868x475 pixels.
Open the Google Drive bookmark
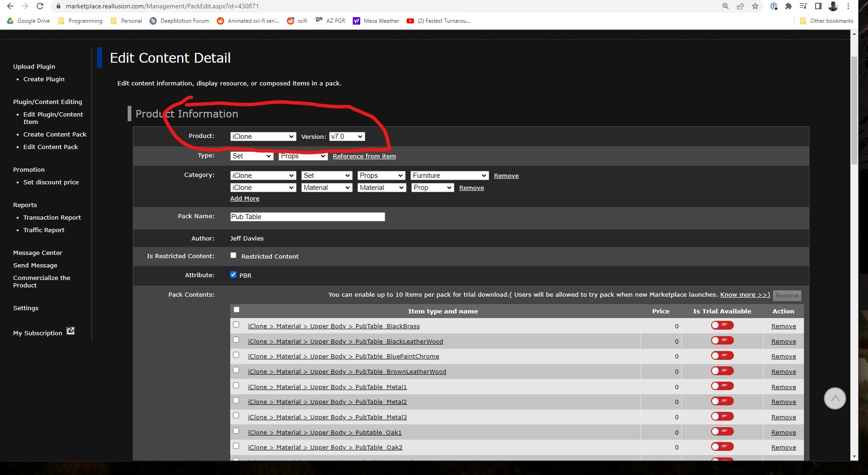coord(28,21)
